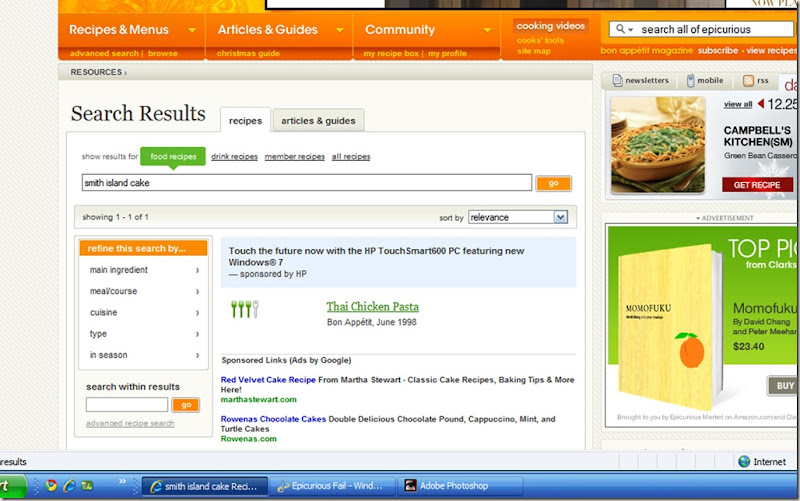Click go under search within results
800x501 pixels.
tap(186, 405)
